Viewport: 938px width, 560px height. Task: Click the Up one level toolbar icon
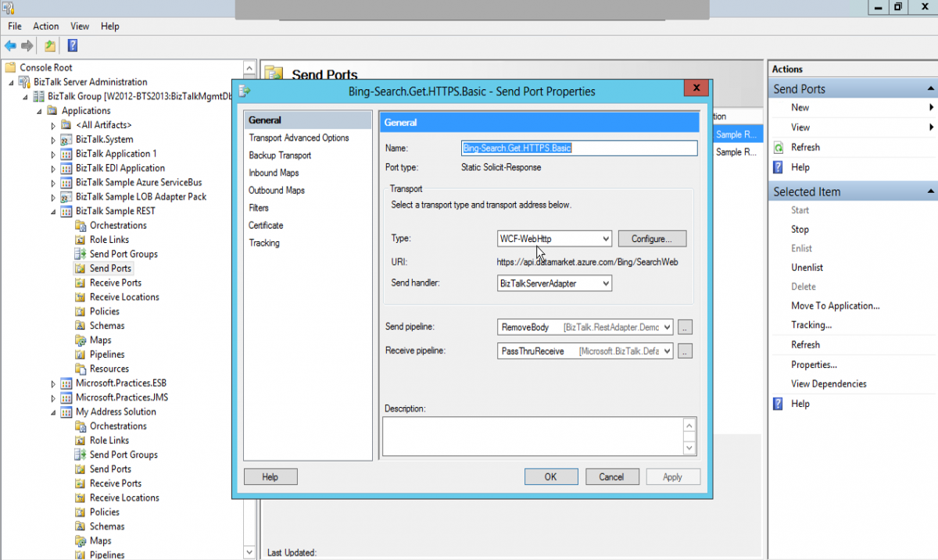tap(50, 46)
